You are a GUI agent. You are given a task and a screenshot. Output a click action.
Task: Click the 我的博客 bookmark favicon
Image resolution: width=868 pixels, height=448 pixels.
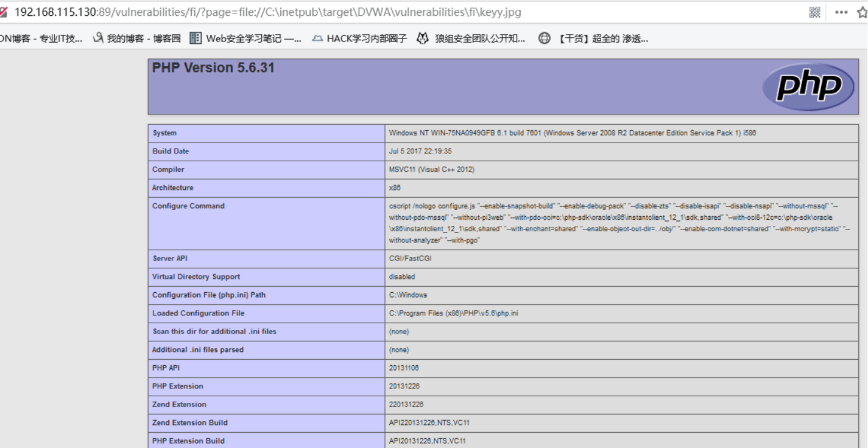point(98,39)
